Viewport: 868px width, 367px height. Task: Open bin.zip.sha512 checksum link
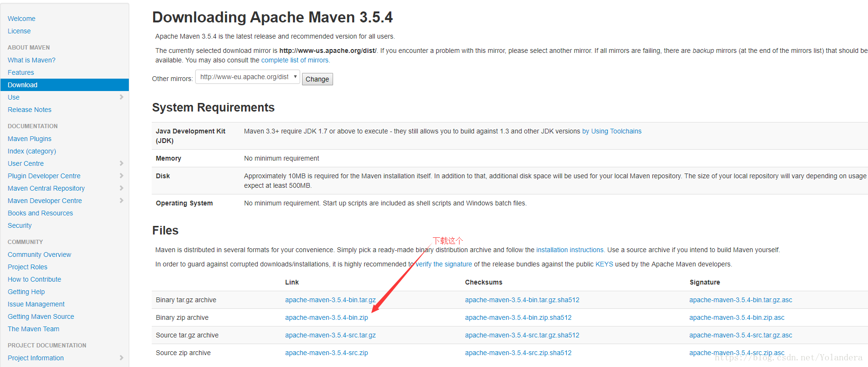pos(518,317)
